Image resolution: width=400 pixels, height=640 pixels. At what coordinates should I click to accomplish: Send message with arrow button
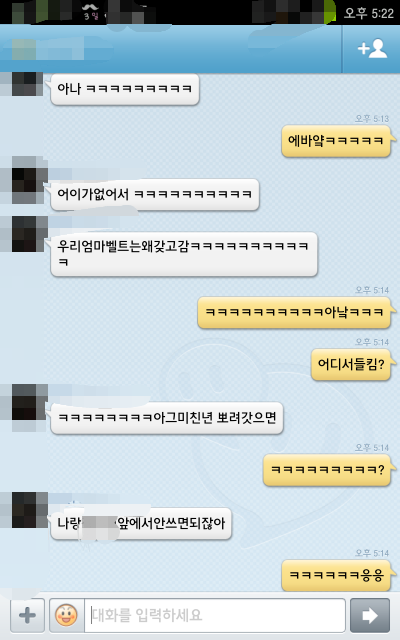[370, 615]
